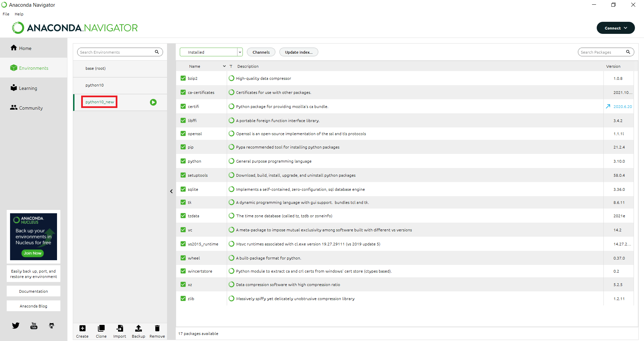Uncheck the pip package
This screenshot has height=341, width=644.
coord(183,147)
